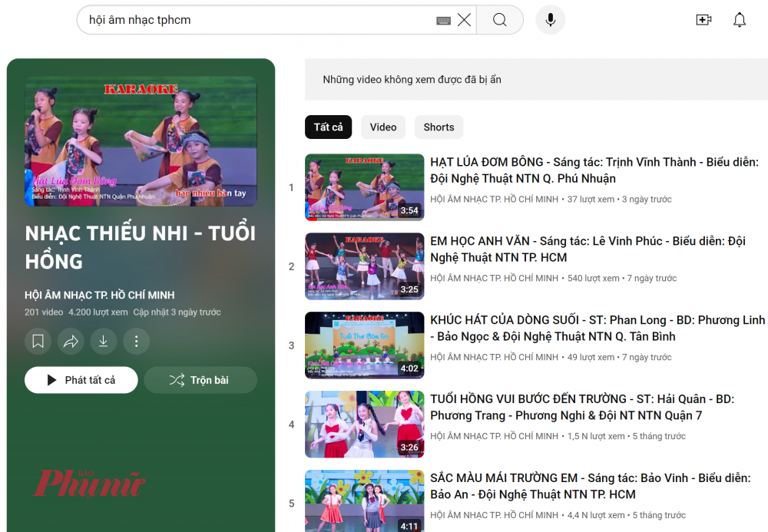Open the playlist three-dot more options menu
Screen dimensions: 768x532
[x=136, y=341]
